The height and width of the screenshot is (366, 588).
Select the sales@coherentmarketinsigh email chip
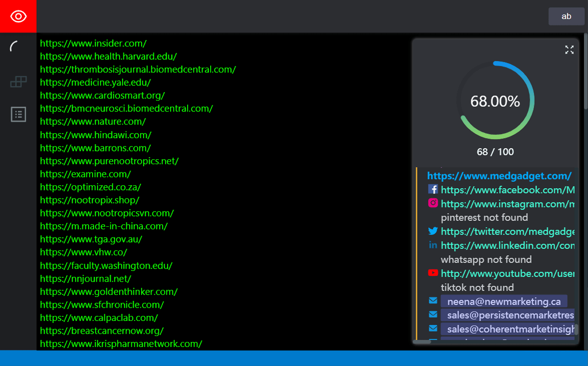click(508, 328)
